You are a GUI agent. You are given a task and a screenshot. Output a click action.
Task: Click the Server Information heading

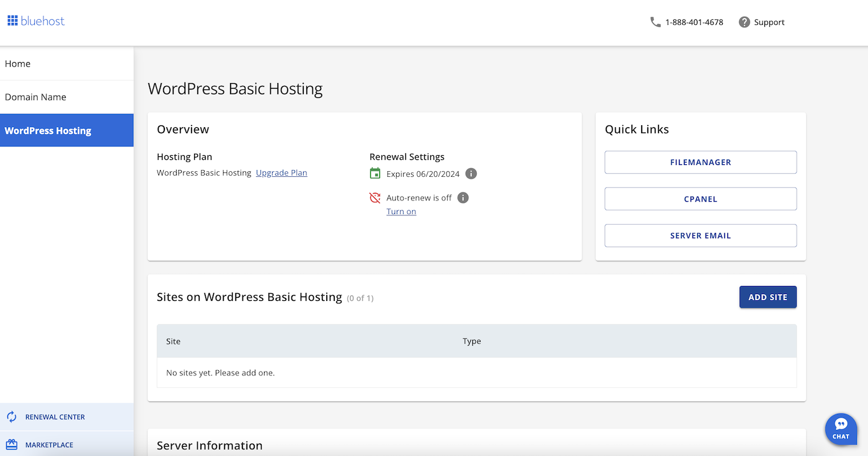[210, 445]
